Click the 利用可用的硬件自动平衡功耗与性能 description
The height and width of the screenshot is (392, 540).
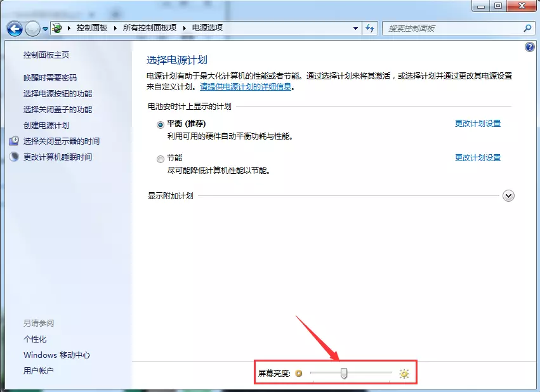pos(230,136)
